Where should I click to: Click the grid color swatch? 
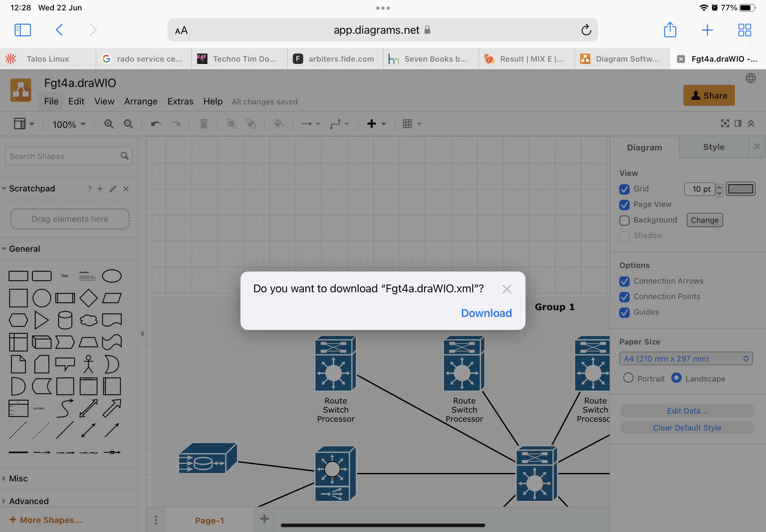pyautogui.click(x=740, y=189)
